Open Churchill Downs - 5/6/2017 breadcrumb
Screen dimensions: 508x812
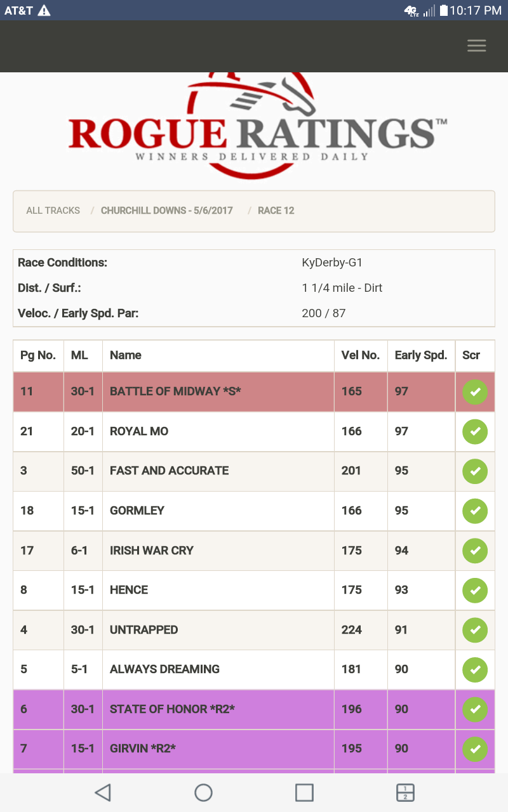[x=167, y=211]
